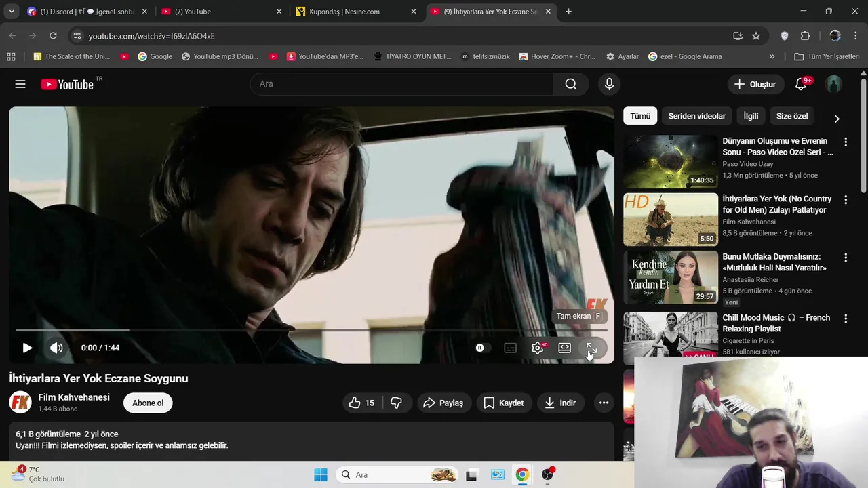Open more actions three-dot menu
The image size is (868, 488).
point(604,403)
